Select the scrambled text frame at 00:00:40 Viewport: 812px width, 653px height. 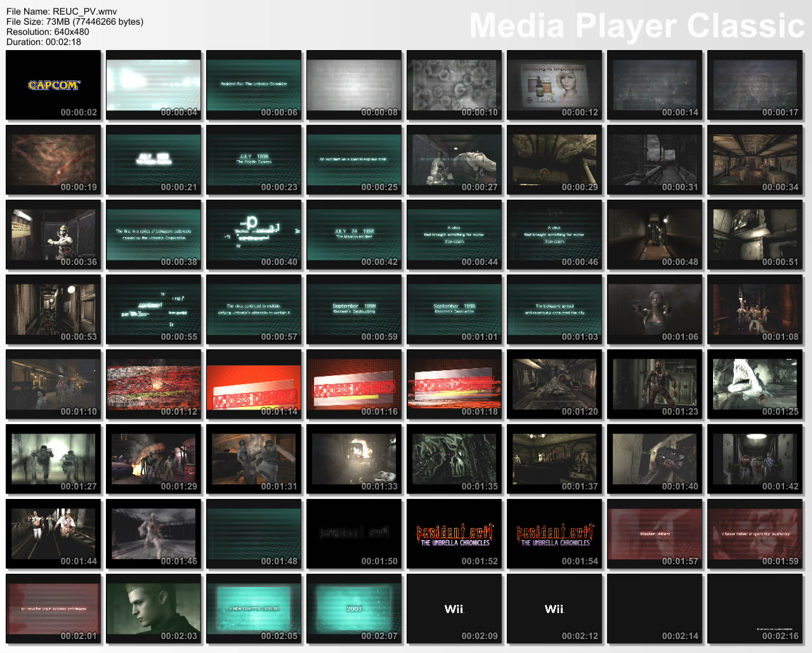click(x=254, y=235)
